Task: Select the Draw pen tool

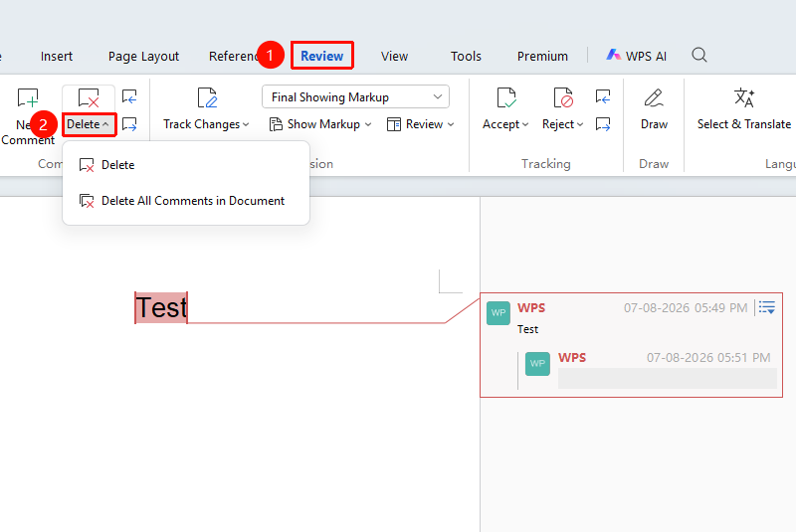Action: pos(654,97)
